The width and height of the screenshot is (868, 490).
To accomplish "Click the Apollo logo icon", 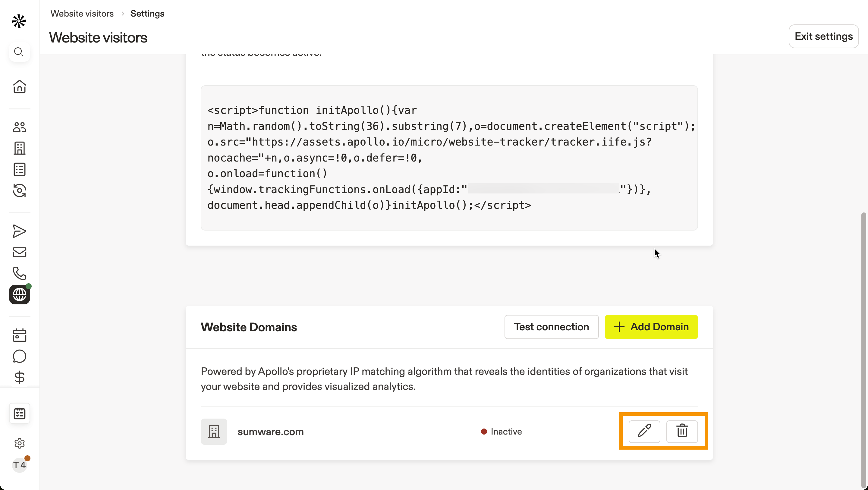I will click(19, 21).
